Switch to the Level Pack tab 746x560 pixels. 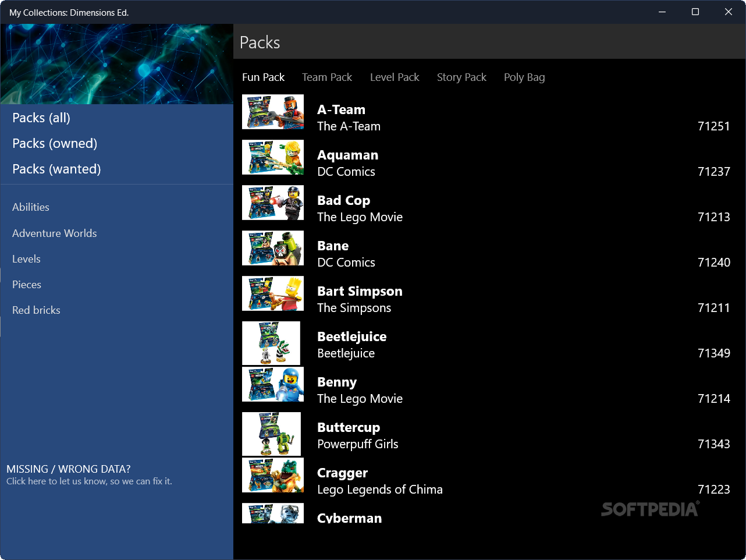pyautogui.click(x=395, y=77)
